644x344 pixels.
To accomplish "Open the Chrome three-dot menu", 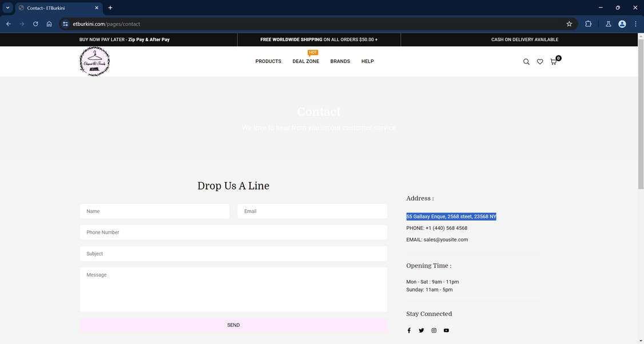I will [x=635, y=24].
